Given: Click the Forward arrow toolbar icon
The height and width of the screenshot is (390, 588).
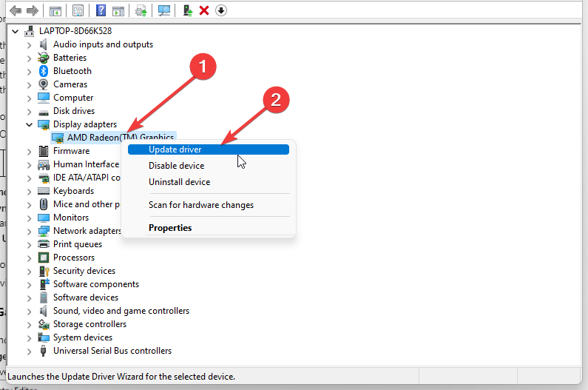Looking at the screenshot, I should 33,10.
